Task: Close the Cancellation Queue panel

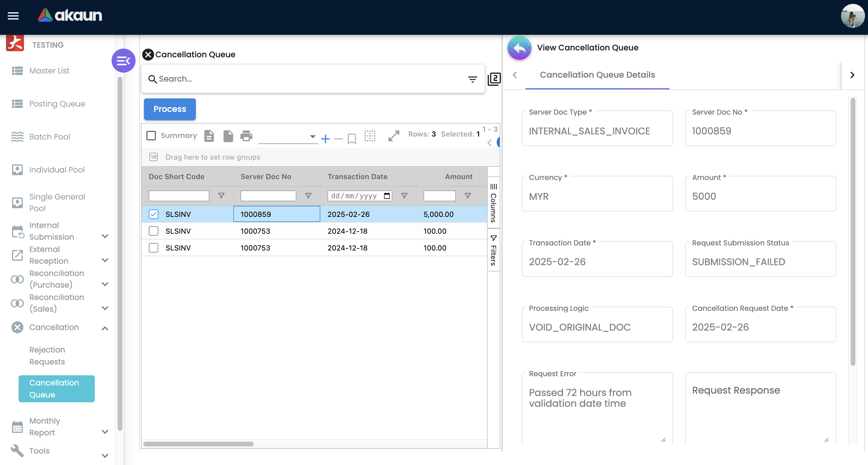Action: [148, 54]
